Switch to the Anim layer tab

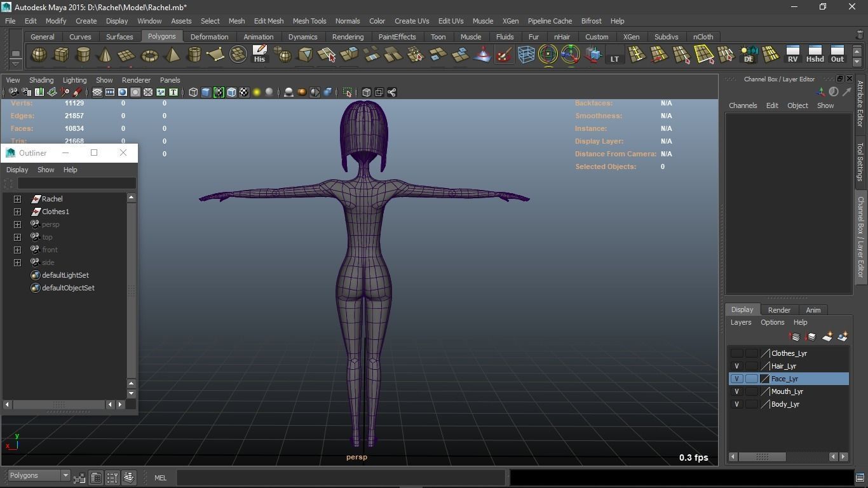coord(813,310)
